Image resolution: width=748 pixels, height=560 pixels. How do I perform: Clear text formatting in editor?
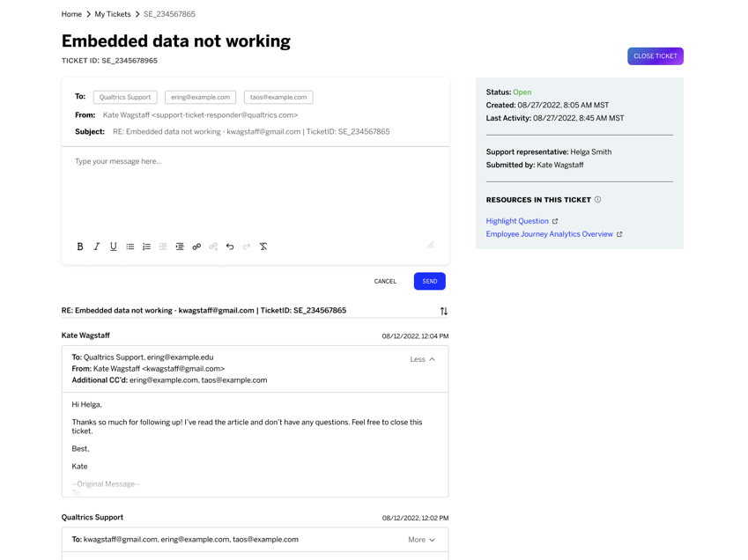coord(263,247)
